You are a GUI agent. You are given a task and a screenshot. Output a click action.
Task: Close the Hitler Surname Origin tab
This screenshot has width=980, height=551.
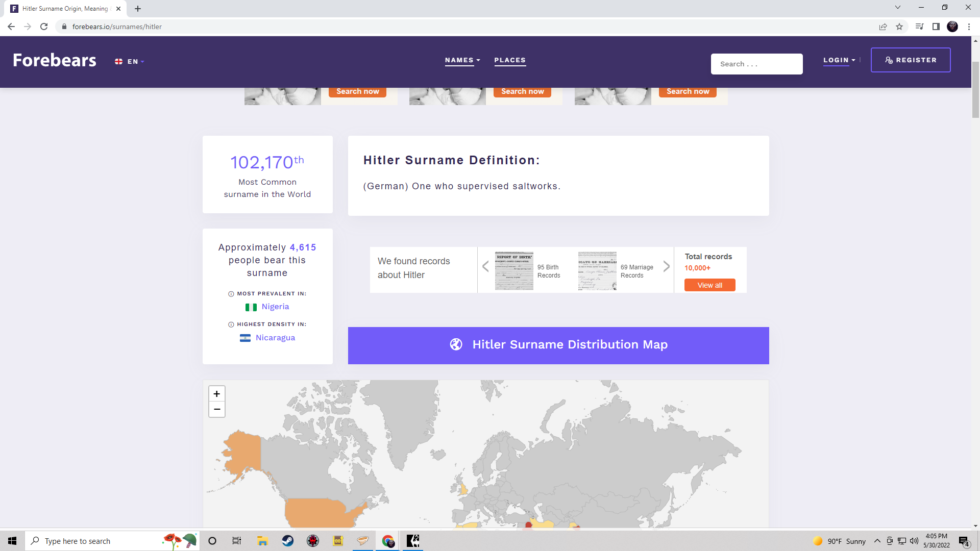click(x=118, y=9)
